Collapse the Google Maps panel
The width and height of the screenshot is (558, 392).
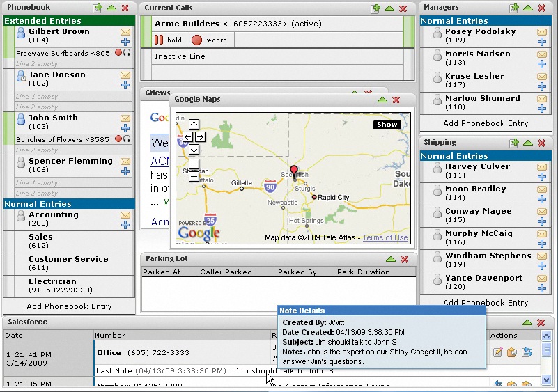coord(382,100)
